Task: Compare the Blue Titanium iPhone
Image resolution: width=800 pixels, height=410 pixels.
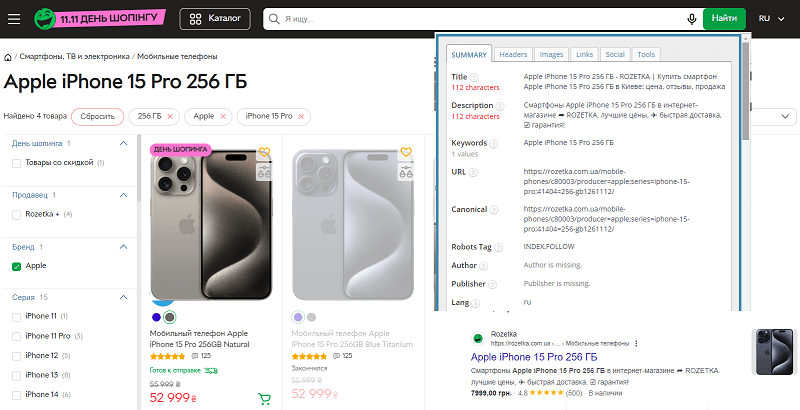Action: click(x=406, y=171)
